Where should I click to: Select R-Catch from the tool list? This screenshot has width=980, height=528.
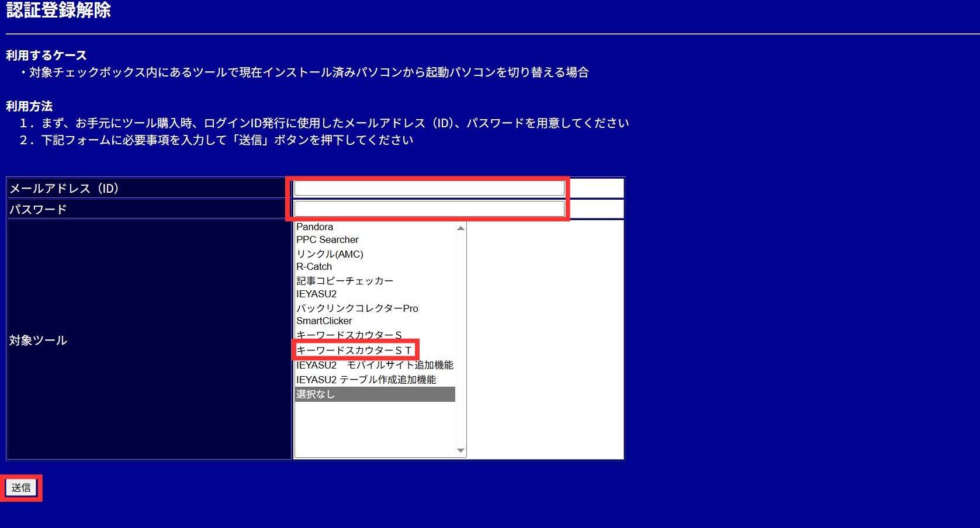314,266
